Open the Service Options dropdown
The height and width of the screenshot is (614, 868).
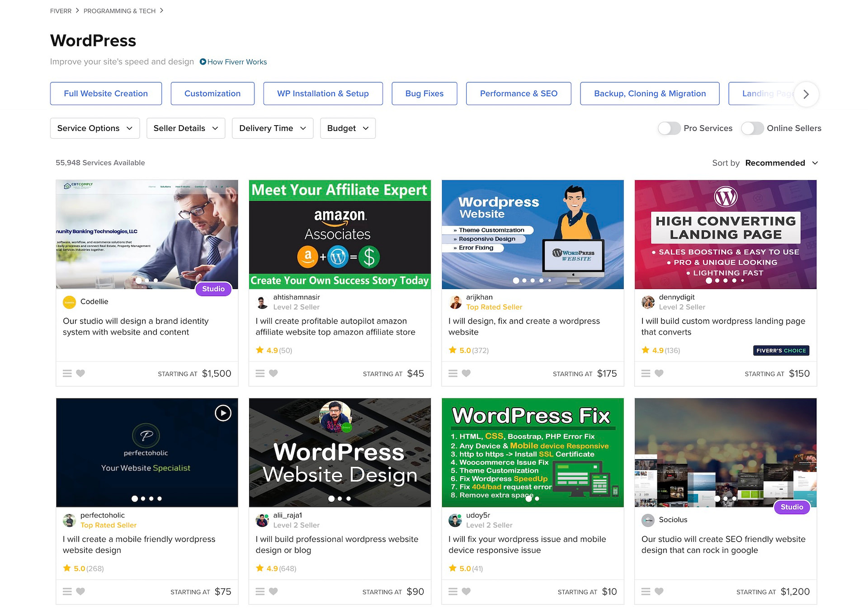(95, 128)
